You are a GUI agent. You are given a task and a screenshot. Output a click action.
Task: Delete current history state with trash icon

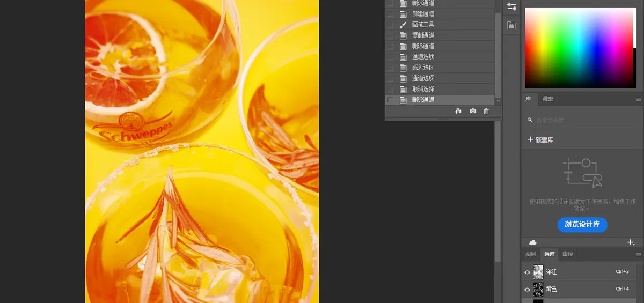486,111
